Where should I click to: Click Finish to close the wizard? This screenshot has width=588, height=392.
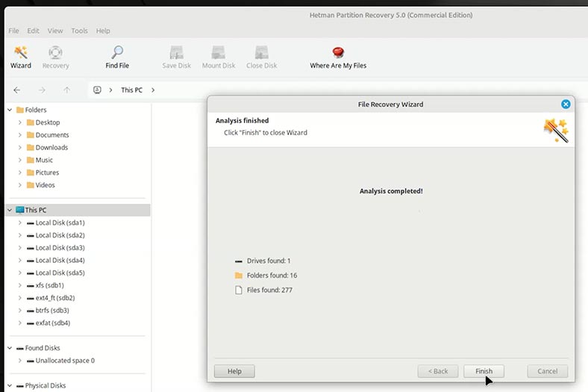(484, 371)
